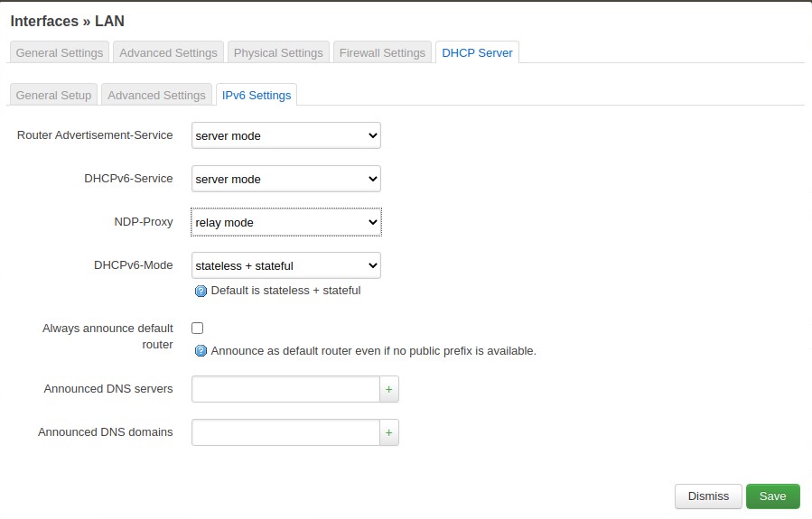Expand the DHCPv6-Mode selection list
The image size is (812, 519).
(286, 265)
